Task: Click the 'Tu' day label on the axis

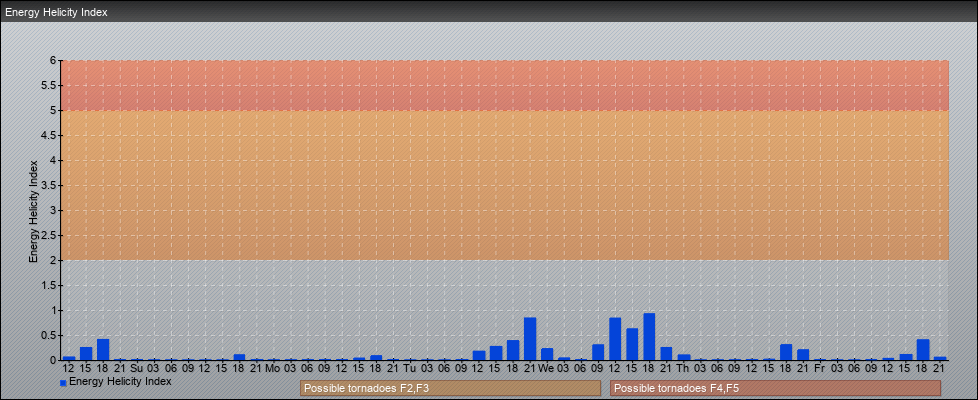Action: [x=410, y=369]
